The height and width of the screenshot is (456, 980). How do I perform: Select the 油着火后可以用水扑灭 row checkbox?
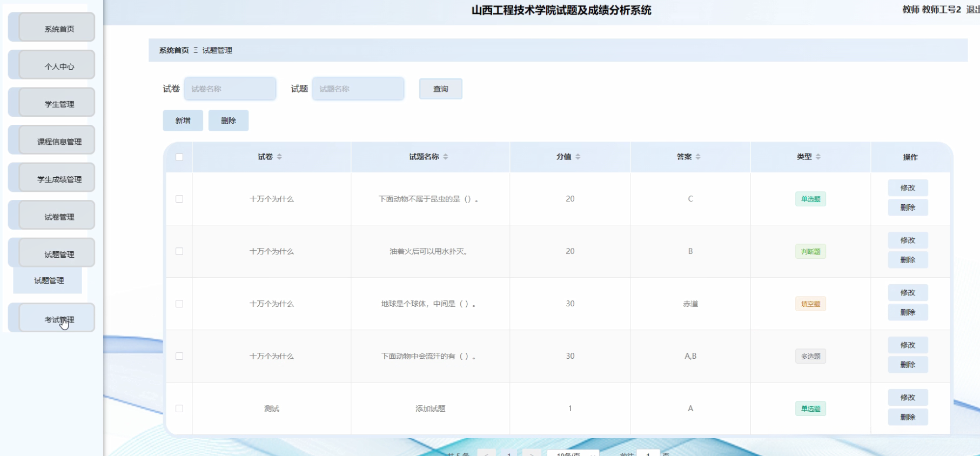coord(179,251)
